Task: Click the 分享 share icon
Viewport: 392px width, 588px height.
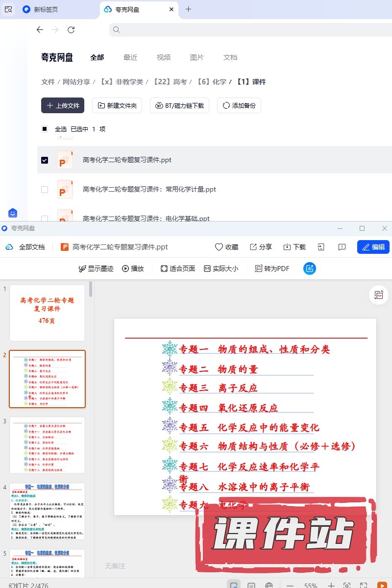Action: click(253, 247)
